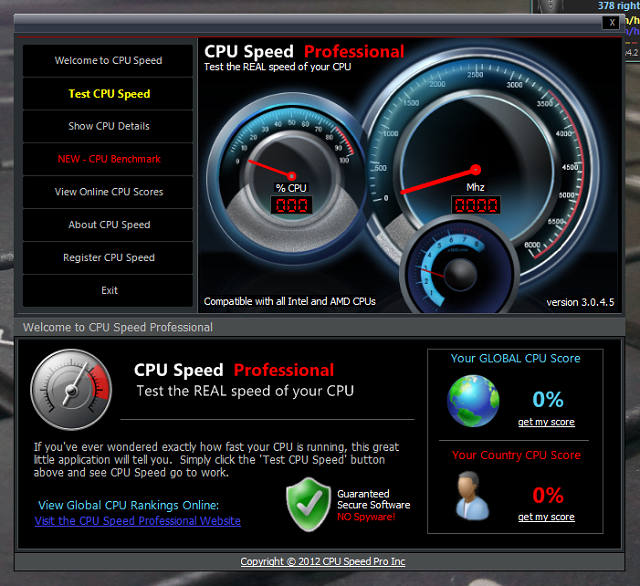Viewport: 640px width, 586px height.
Task: Open About CPU Speed
Action: click(x=108, y=225)
